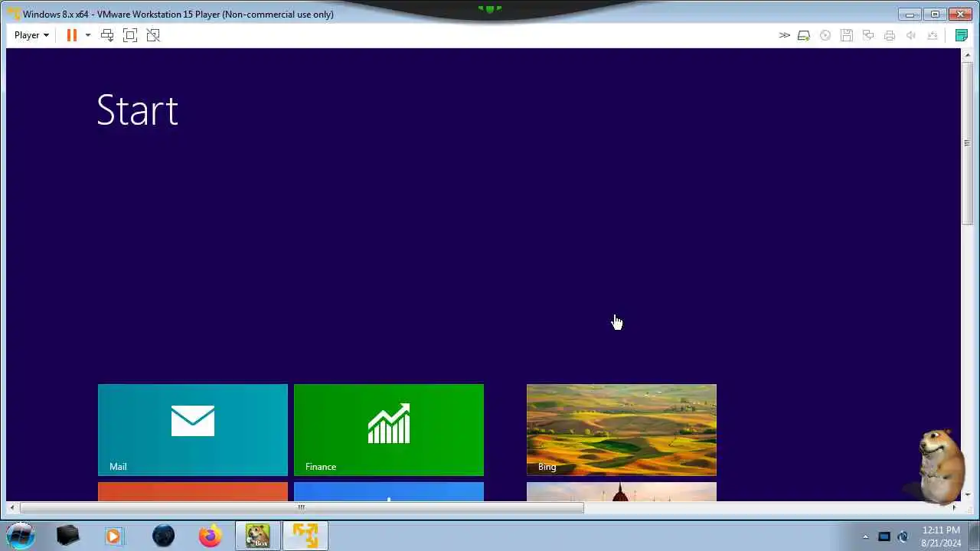This screenshot has width=980, height=551.
Task: Switch to the VMware Player taskbar button
Action: click(305, 536)
